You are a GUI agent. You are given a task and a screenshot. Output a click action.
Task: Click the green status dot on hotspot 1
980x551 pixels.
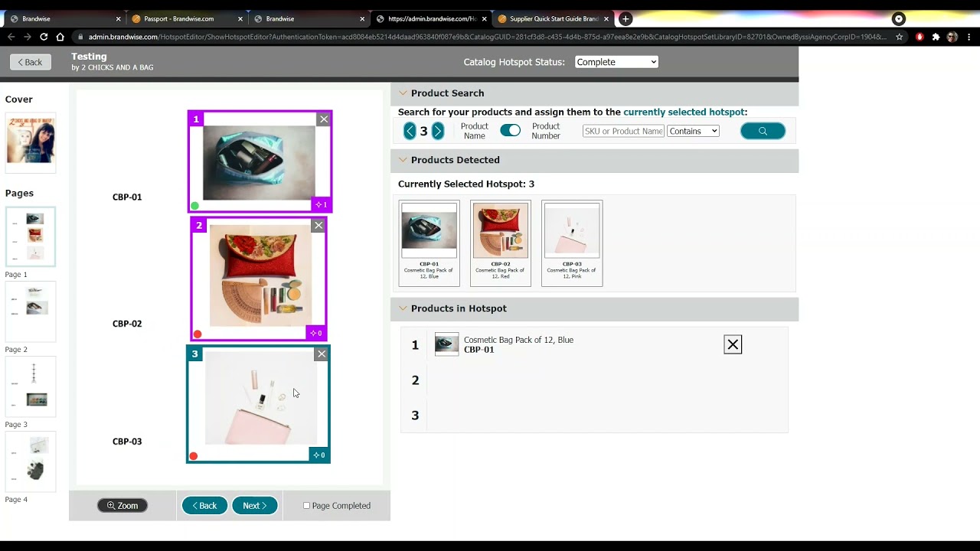click(x=195, y=205)
